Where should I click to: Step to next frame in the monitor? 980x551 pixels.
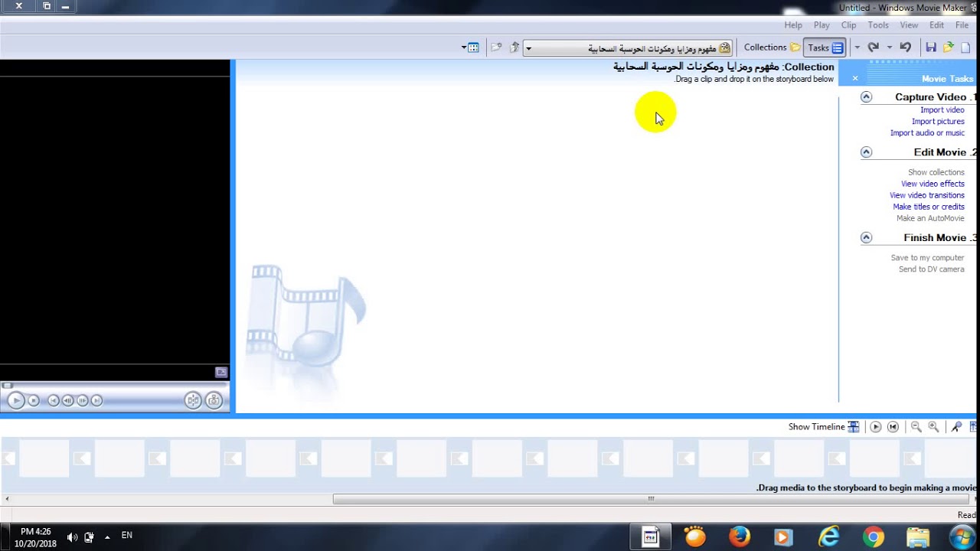pos(83,400)
